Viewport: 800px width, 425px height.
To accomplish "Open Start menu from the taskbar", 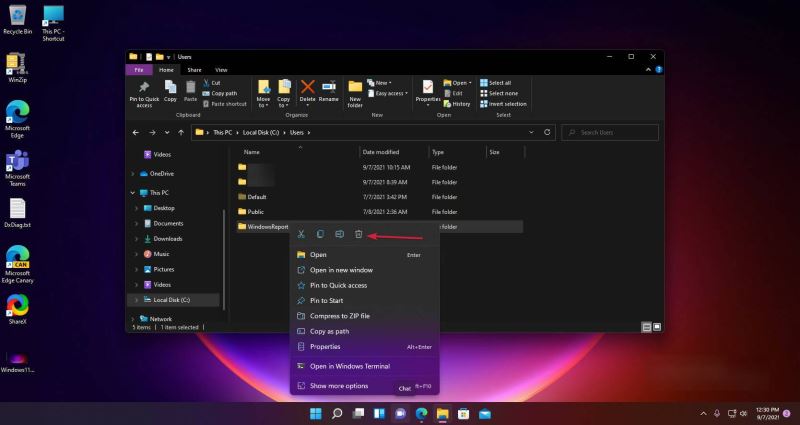I will coord(316,413).
